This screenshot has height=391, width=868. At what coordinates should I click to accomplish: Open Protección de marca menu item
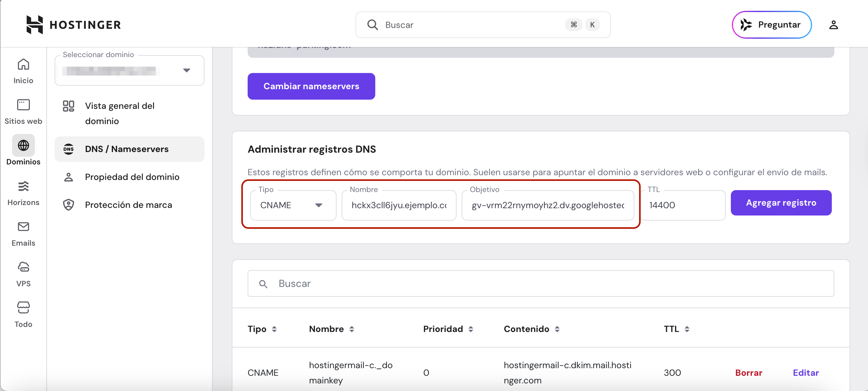pyautogui.click(x=128, y=205)
